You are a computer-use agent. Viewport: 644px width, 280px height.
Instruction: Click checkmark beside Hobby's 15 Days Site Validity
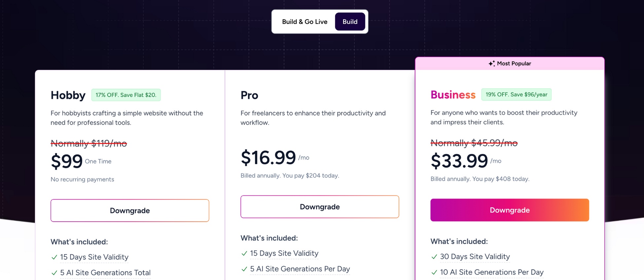(x=54, y=257)
